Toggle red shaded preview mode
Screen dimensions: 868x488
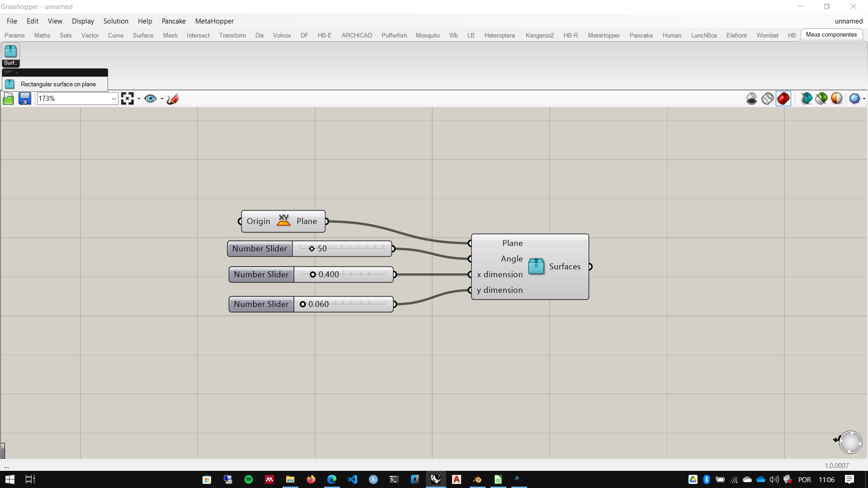(x=783, y=99)
